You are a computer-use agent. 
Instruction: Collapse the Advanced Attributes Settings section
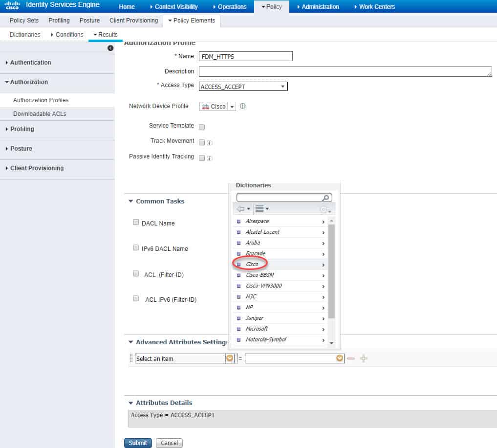130,342
